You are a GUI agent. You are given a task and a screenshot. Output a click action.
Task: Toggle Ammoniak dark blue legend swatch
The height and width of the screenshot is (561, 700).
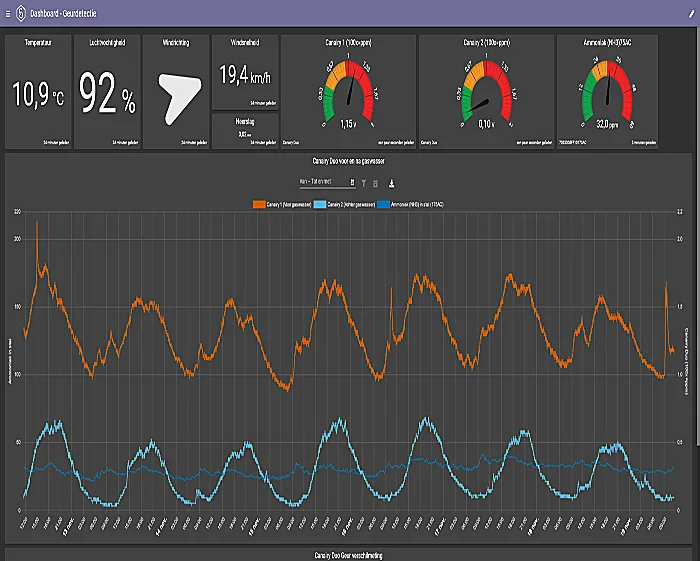click(383, 204)
